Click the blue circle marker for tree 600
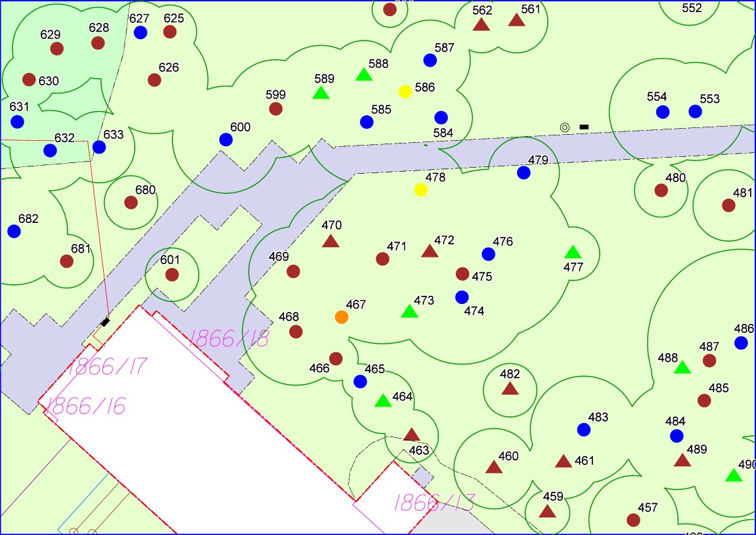Screen dimensions: 756x535 [x=226, y=139]
